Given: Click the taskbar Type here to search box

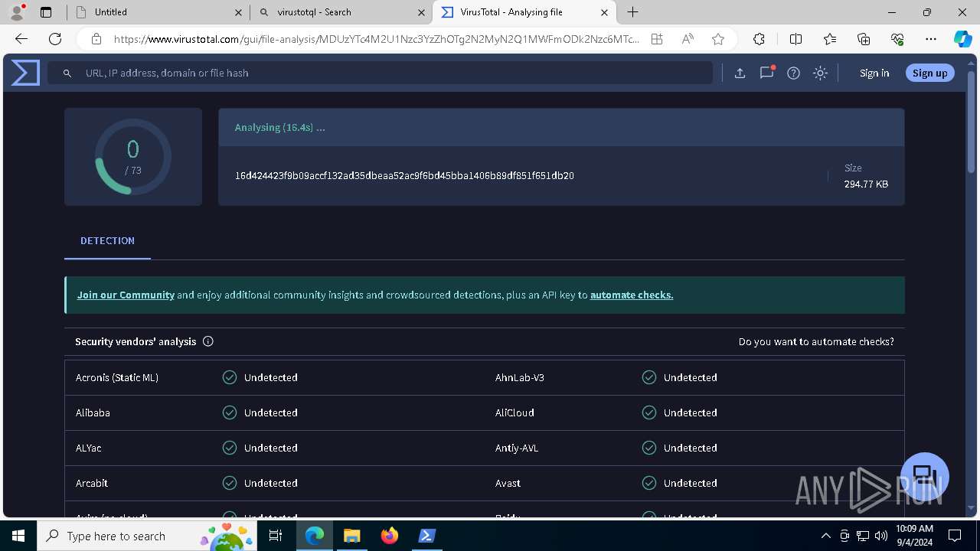Looking at the screenshot, I should coord(147,536).
